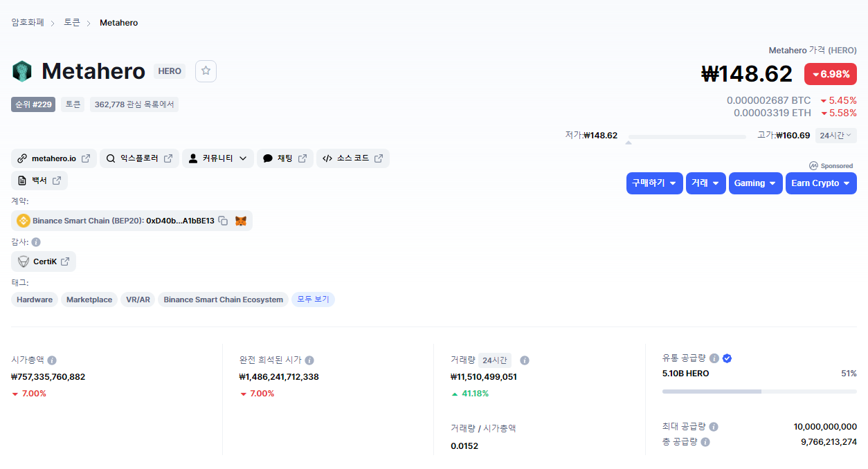The width and height of the screenshot is (868, 469).
Task: Show all tags with 모두 보기
Action: (x=313, y=300)
